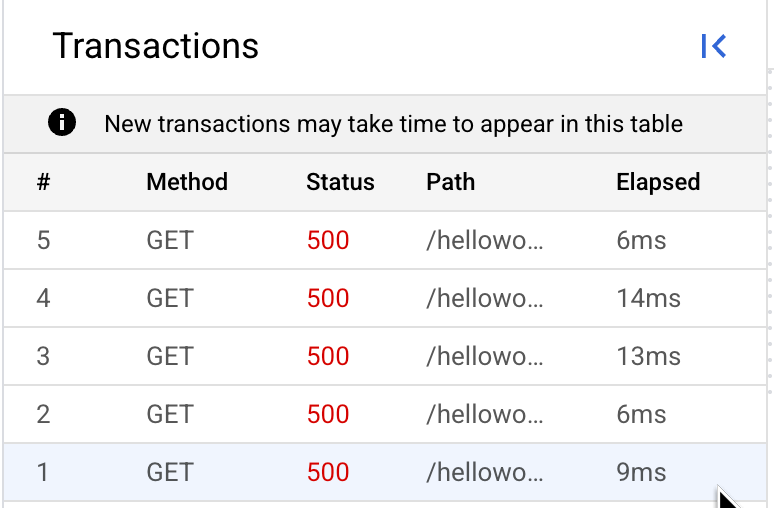The height and width of the screenshot is (508, 774).
Task: Click the 500 status of transaction 3
Action: [328, 356]
